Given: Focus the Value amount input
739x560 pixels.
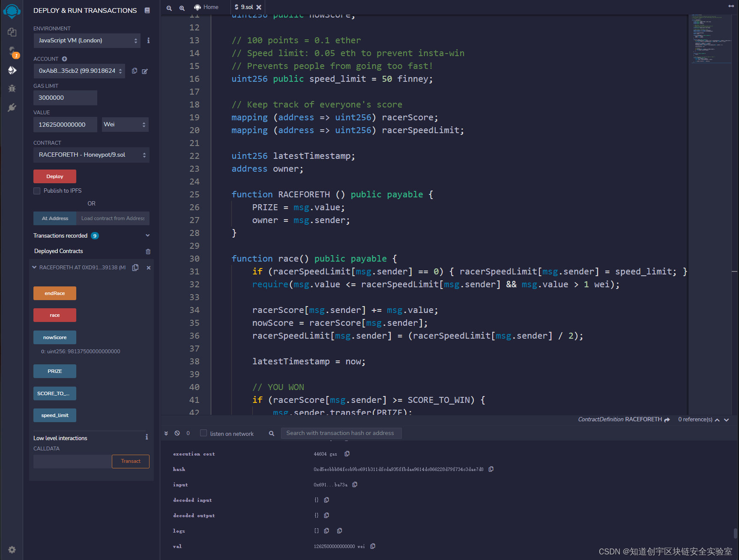Looking at the screenshot, I should pyautogui.click(x=65, y=125).
